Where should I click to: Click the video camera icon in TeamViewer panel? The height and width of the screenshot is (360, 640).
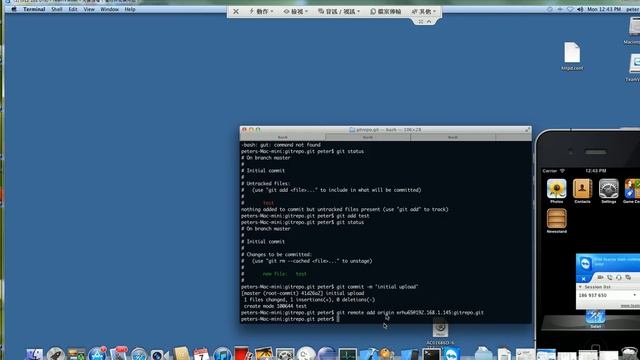pos(600,278)
